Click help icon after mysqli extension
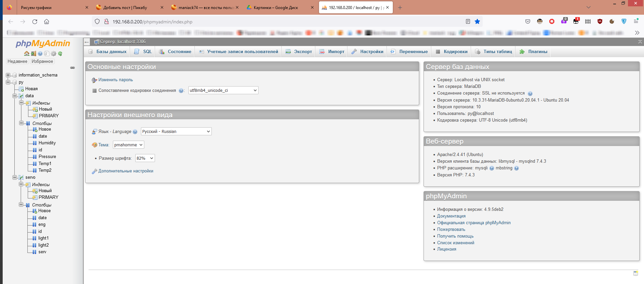 point(492,168)
